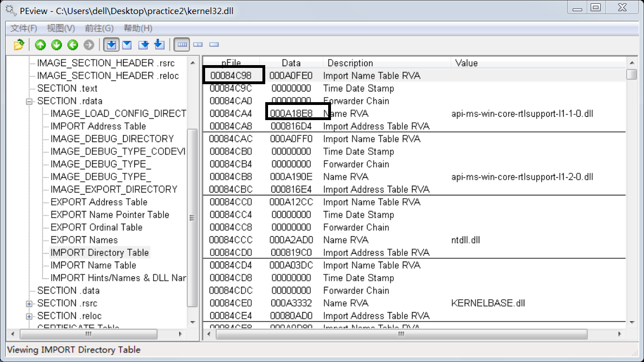
Task: Toggle the last blue arrow view icon
Action: (x=158, y=44)
